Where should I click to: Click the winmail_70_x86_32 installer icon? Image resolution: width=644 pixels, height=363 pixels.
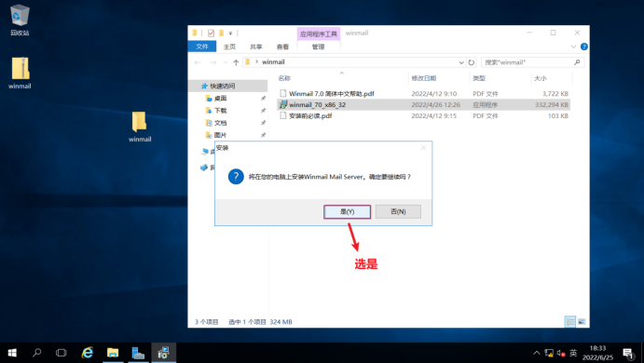pos(283,104)
